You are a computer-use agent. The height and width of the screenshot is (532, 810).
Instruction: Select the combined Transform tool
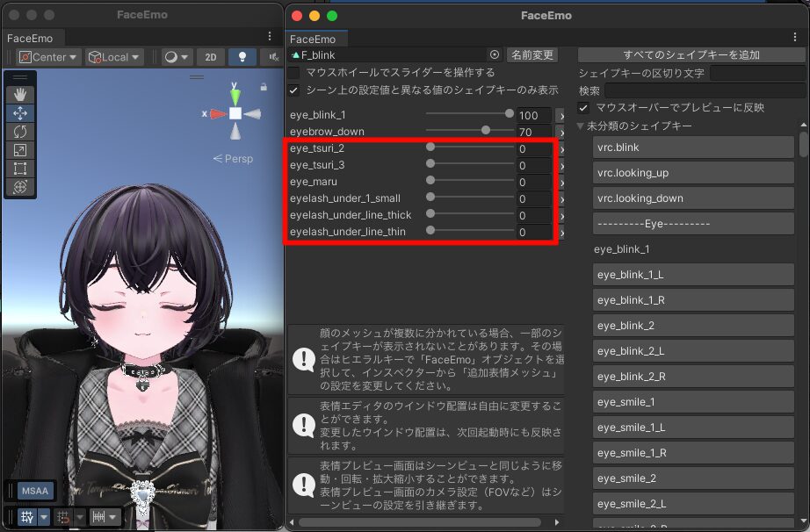(20, 187)
